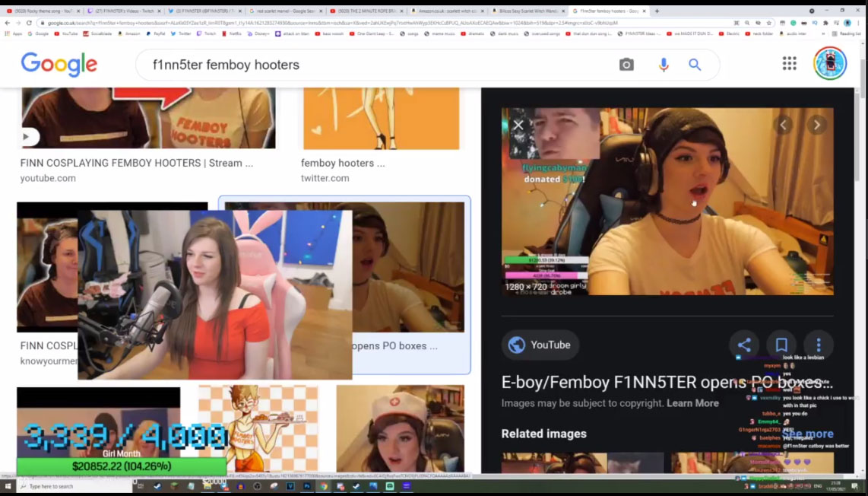Image resolution: width=868 pixels, height=496 pixels.
Task: Open the Amazon bookmark
Action: click(x=129, y=33)
